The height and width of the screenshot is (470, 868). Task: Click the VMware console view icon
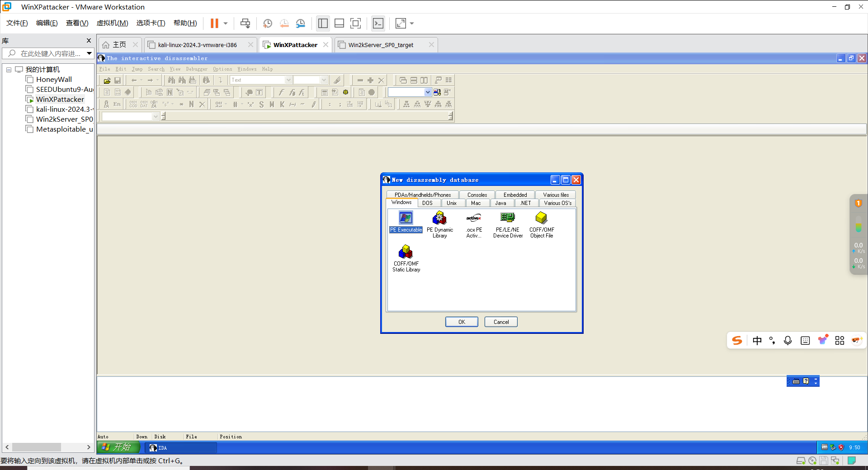tap(378, 24)
